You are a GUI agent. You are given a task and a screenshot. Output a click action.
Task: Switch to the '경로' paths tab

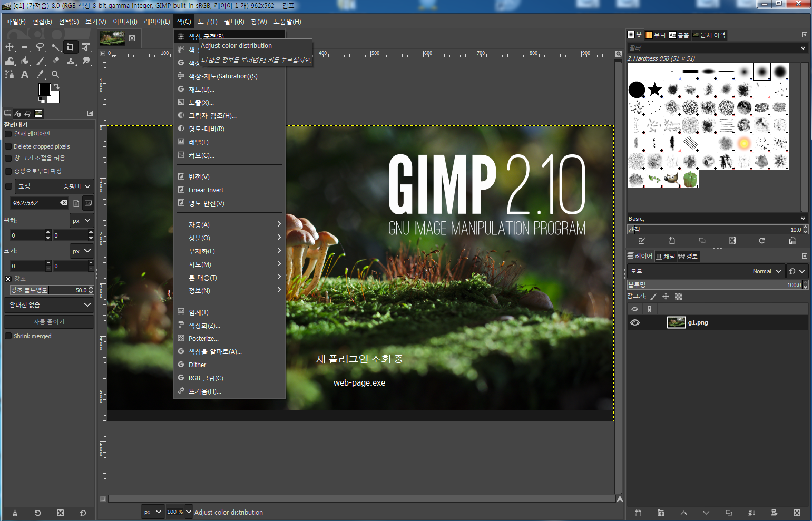pyautogui.click(x=688, y=257)
